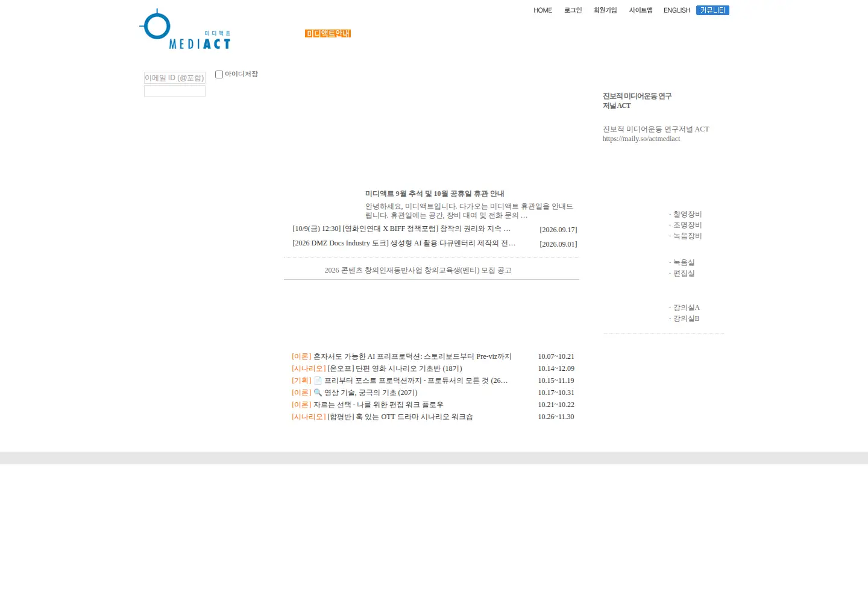The height and width of the screenshot is (603, 868).
Task: Open the 편집실 facility link
Action: 684,273
